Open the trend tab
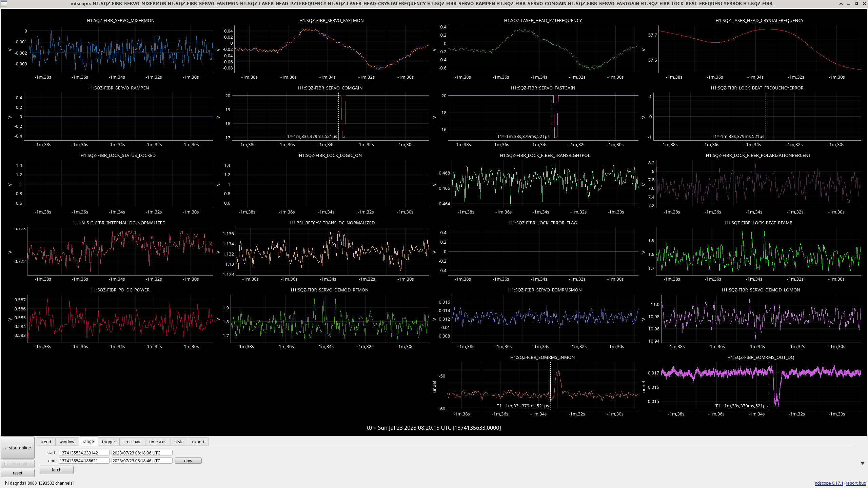This screenshot has width=868, height=488. [46, 442]
